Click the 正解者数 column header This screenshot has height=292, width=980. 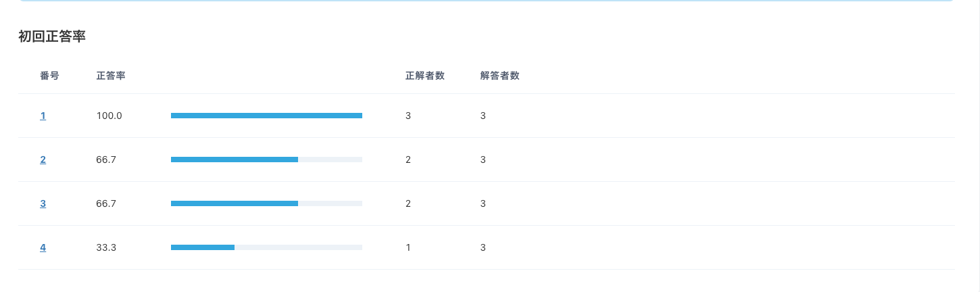425,76
